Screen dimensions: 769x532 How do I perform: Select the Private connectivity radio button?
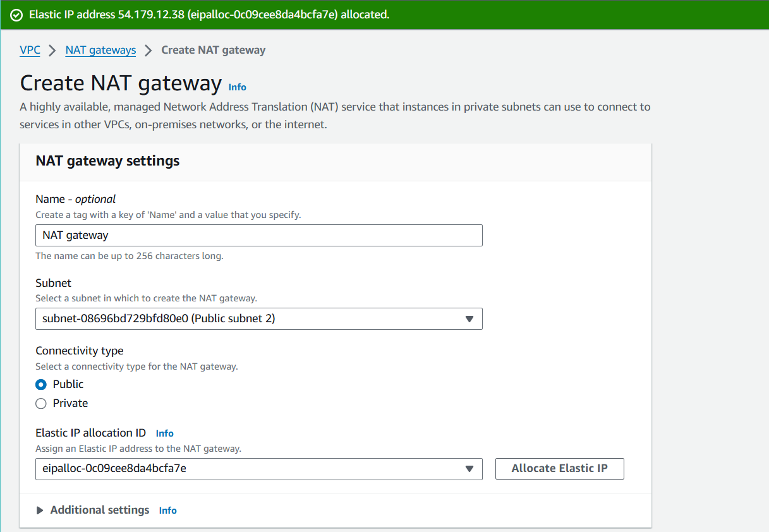coord(41,403)
